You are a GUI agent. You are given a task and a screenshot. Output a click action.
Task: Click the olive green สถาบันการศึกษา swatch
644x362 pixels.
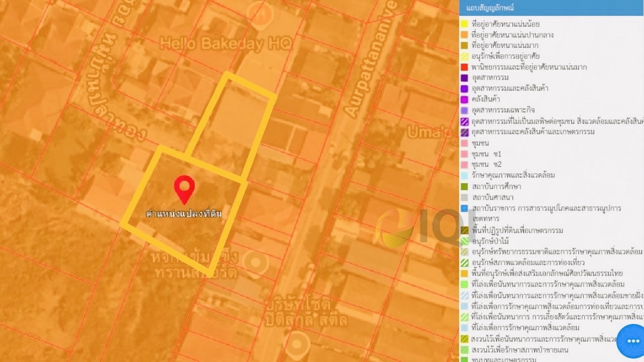[464, 187]
